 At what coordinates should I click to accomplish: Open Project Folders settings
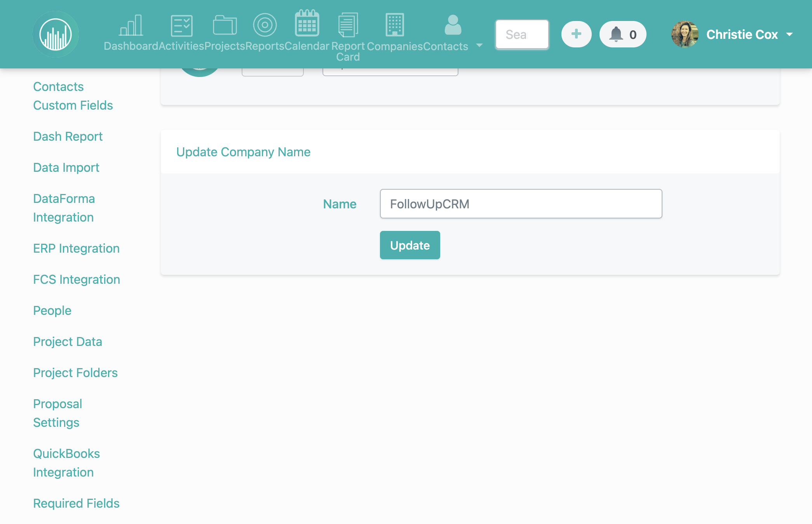75,373
